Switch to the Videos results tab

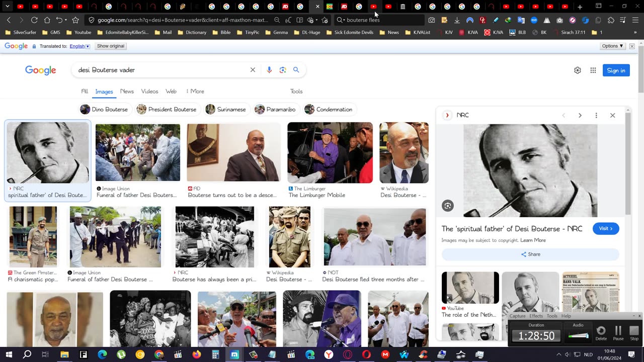[149, 92]
